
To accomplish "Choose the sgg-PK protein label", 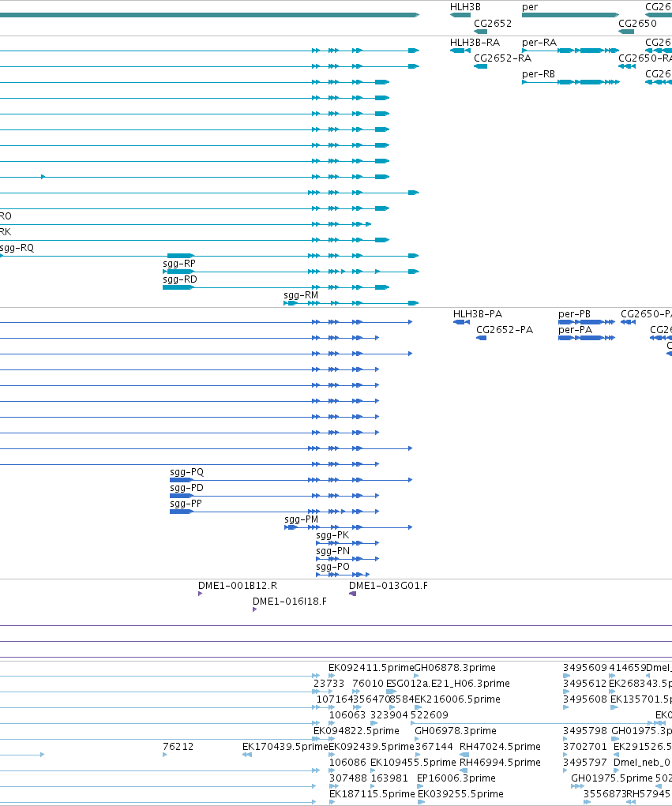I will coord(332,535).
